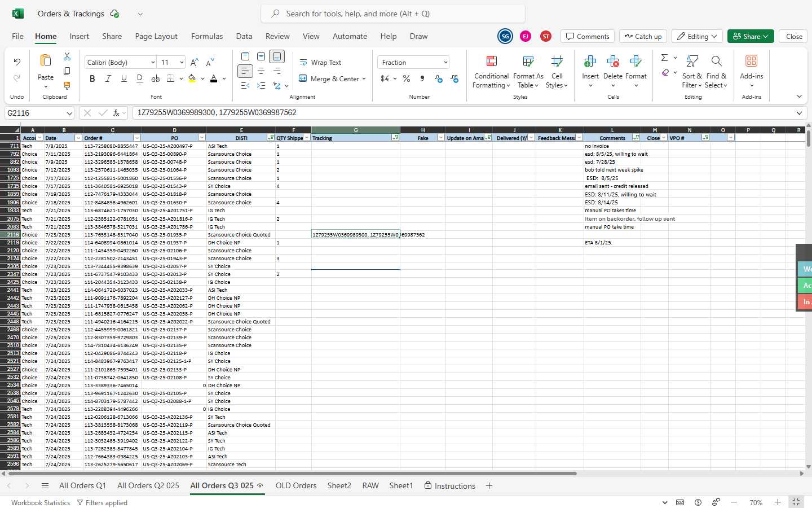Click the Percent Style icon
This screenshot has height=508, width=812.
coord(407,78)
